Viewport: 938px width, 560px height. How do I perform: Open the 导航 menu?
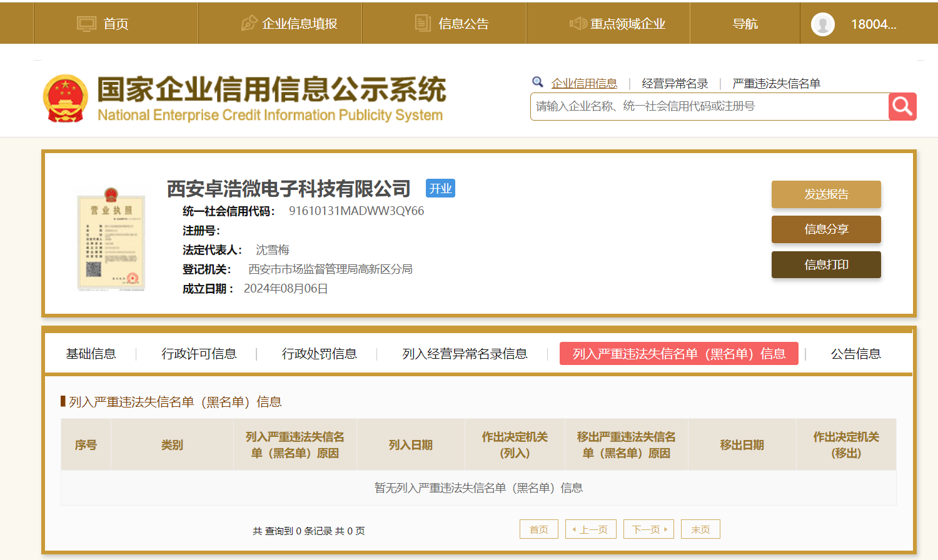click(x=745, y=24)
